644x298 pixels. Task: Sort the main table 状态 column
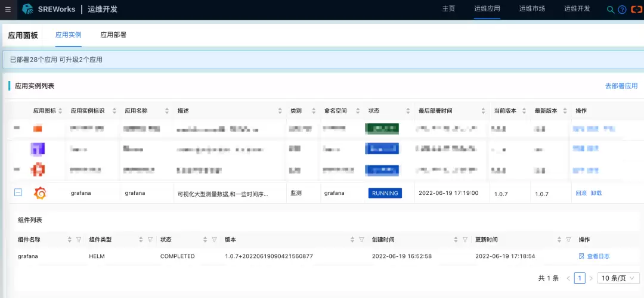(408, 111)
